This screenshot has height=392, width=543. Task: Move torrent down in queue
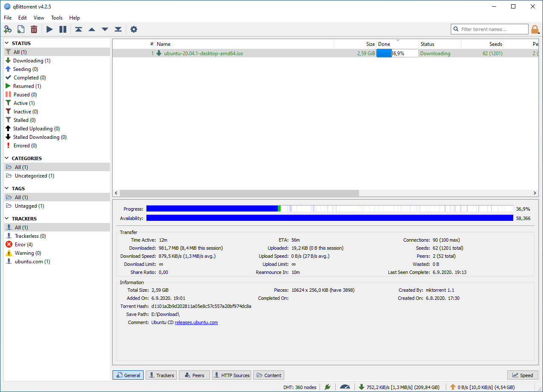105,29
